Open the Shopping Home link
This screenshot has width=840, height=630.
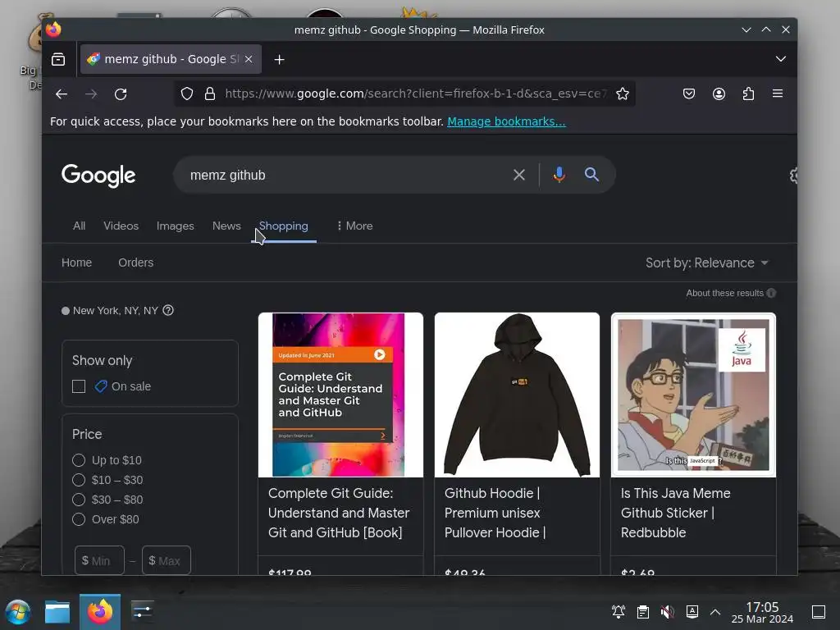(x=76, y=262)
